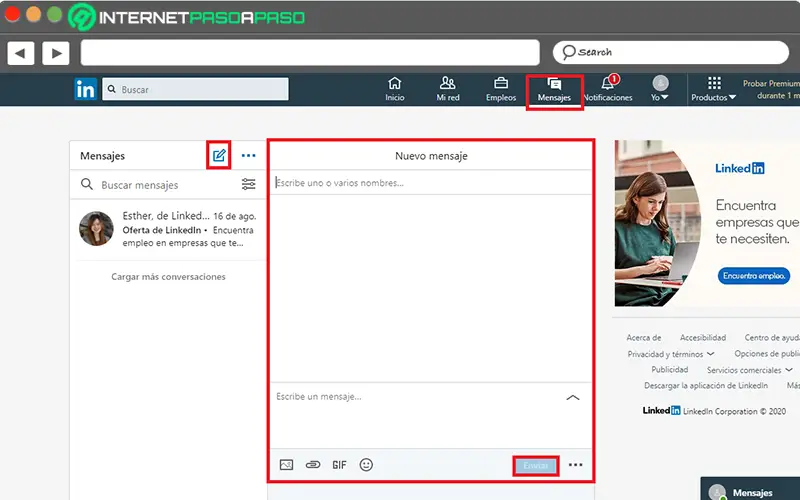Click the browser address bar

pyautogui.click(x=310, y=53)
